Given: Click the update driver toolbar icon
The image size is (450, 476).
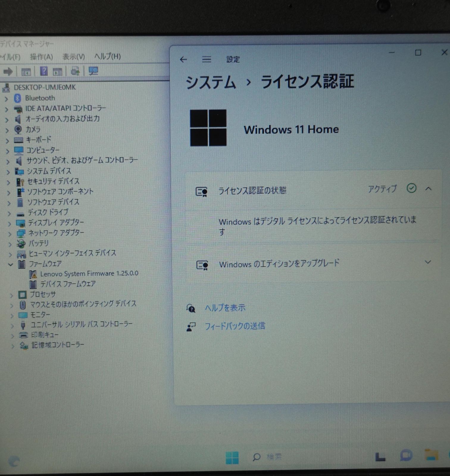Looking at the screenshot, I should pos(75,71).
